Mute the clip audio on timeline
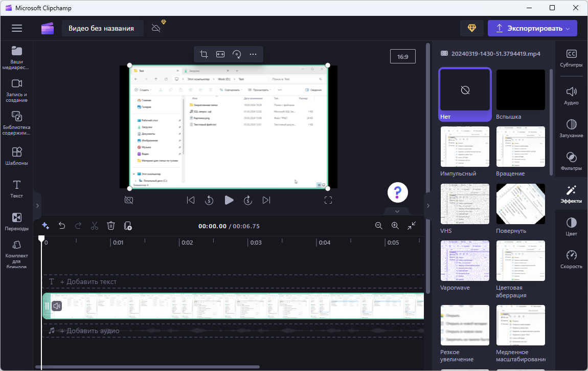The height and width of the screenshot is (371, 588). tap(57, 306)
